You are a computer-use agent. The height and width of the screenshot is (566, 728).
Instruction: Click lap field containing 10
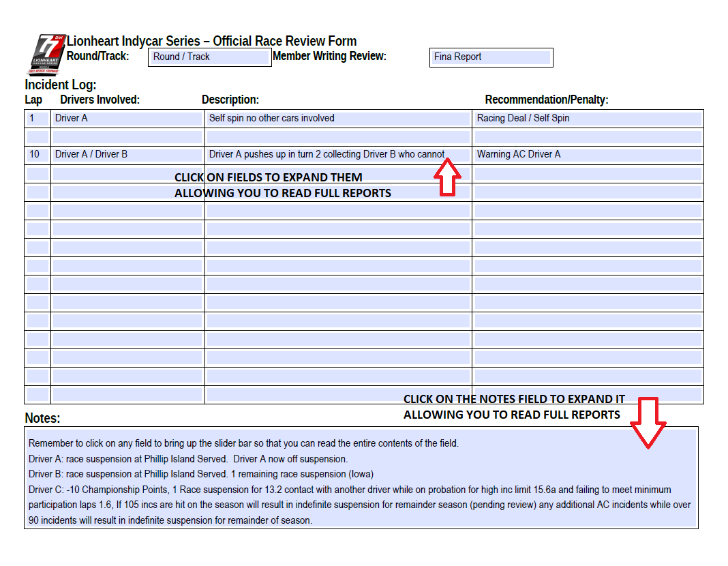pyautogui.click(x=37, y=155)
